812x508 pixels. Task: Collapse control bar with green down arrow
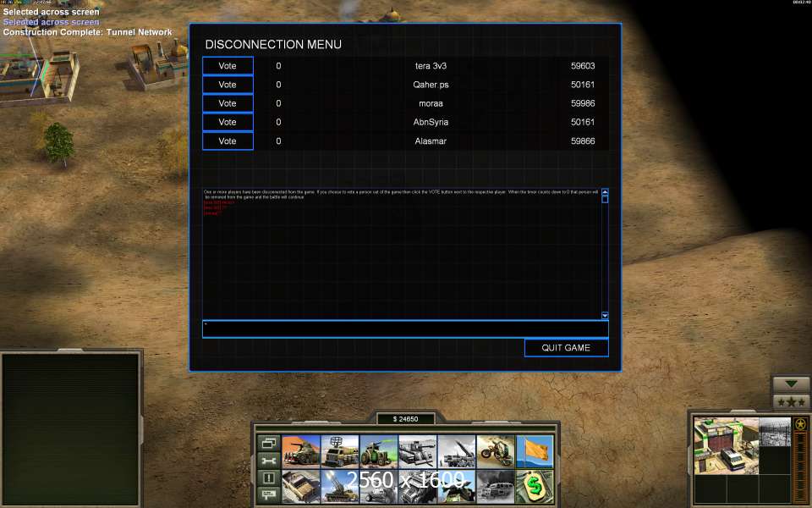point(791,384)
